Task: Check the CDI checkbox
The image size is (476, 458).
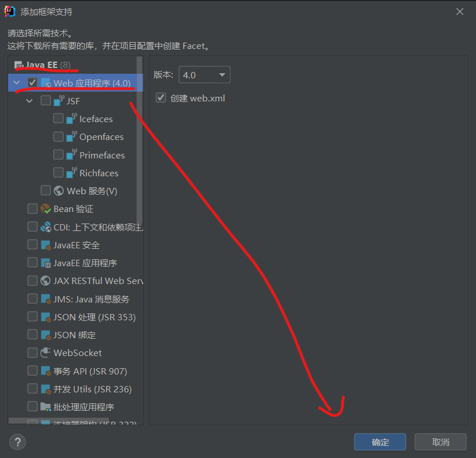Action: [32, 227]
